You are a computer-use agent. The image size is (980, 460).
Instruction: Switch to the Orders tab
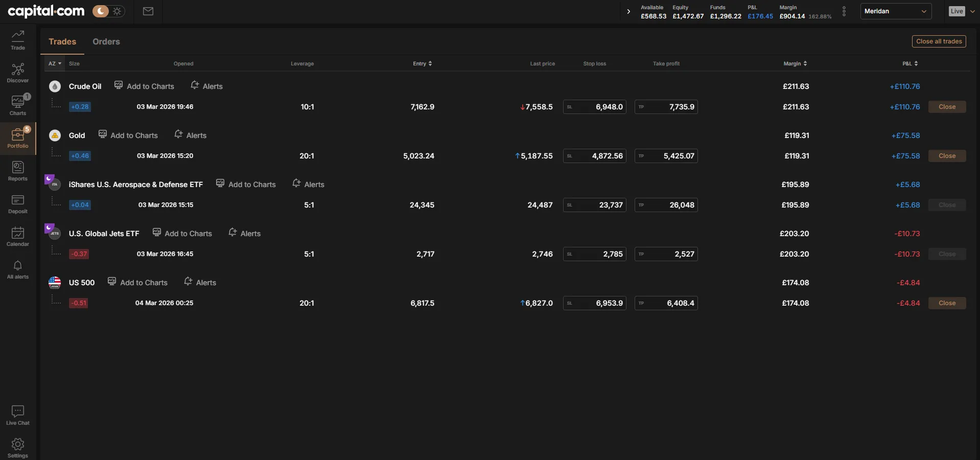(106, 41)
